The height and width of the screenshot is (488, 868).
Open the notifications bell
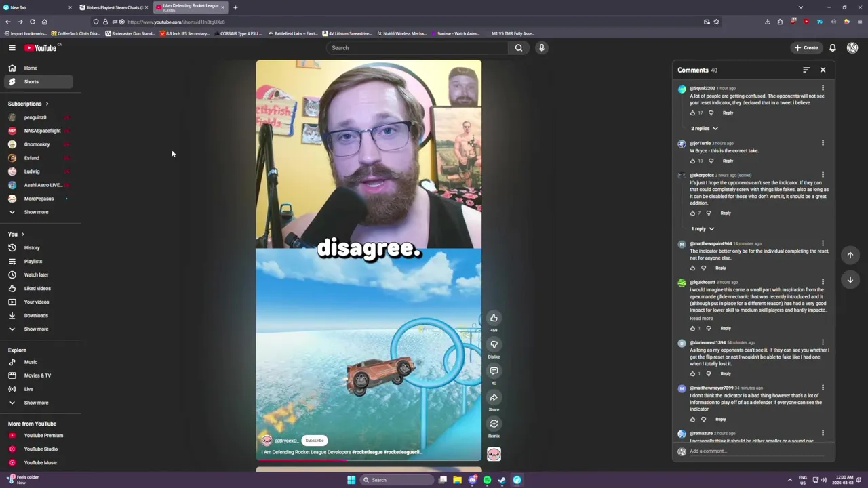(833, 47)
